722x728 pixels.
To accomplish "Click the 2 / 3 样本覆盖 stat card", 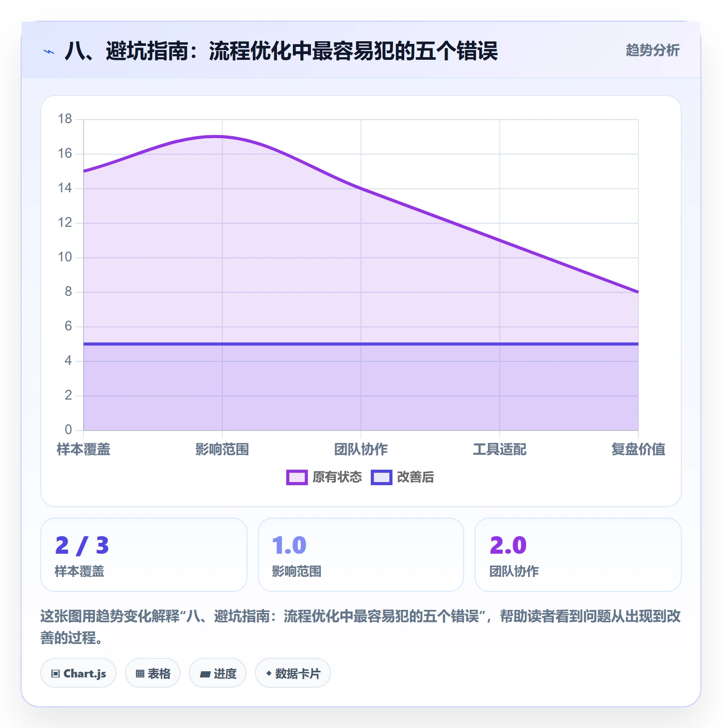I will point(144,555).
